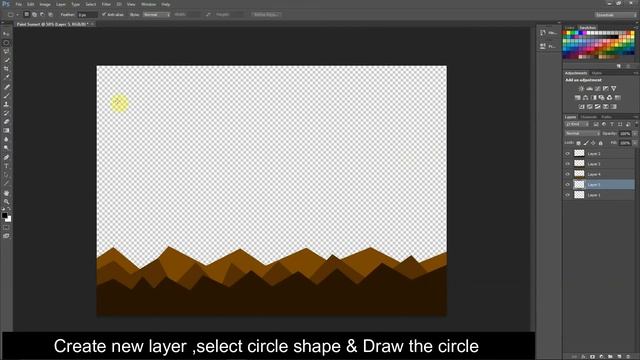This screenshot has width=640, height=360.
Task: Switch to the Paths tab
Action: tap(606, 117)
